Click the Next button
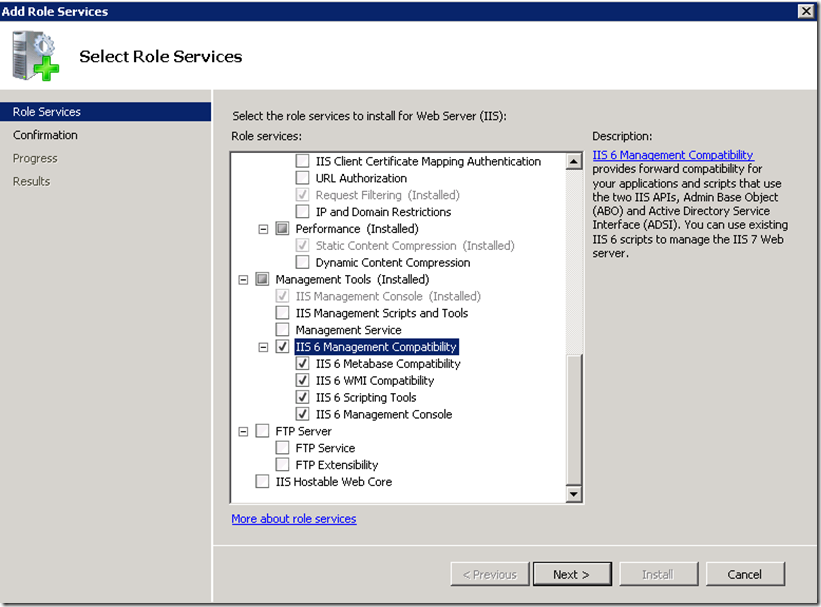The image size is (821, 607). (x=572, y=574)
